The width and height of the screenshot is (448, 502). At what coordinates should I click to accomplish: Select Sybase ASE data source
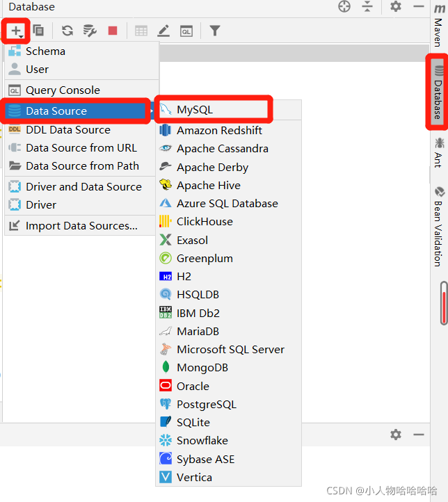229,459
